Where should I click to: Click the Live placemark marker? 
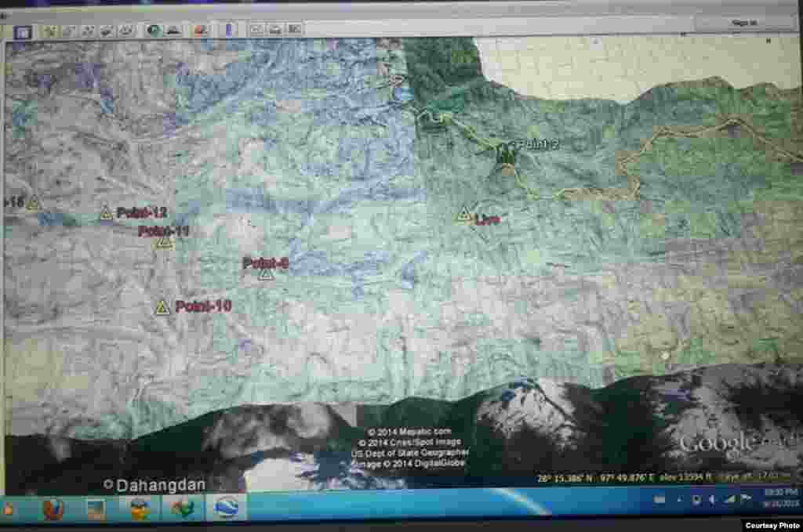(x=464, y=215)
